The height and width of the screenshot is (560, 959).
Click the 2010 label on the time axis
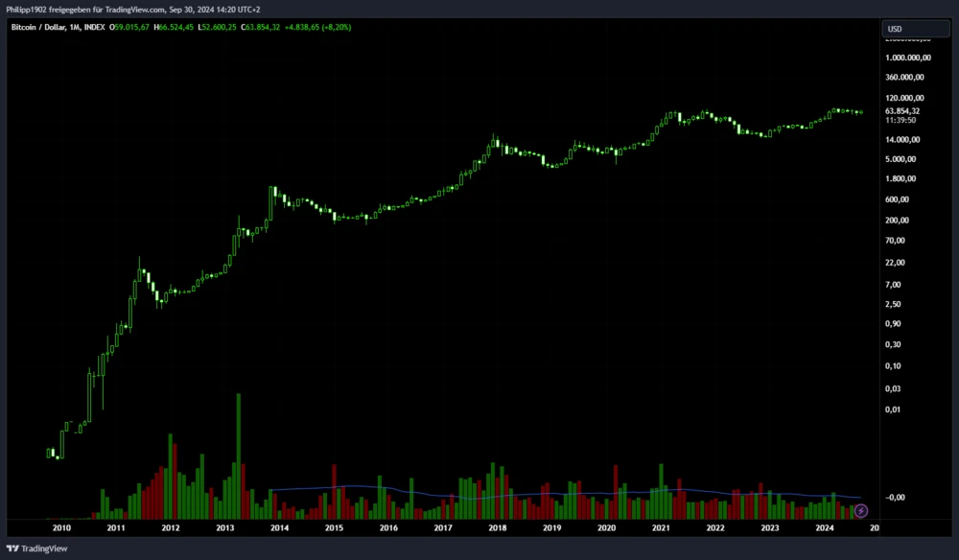coord(62,527)
